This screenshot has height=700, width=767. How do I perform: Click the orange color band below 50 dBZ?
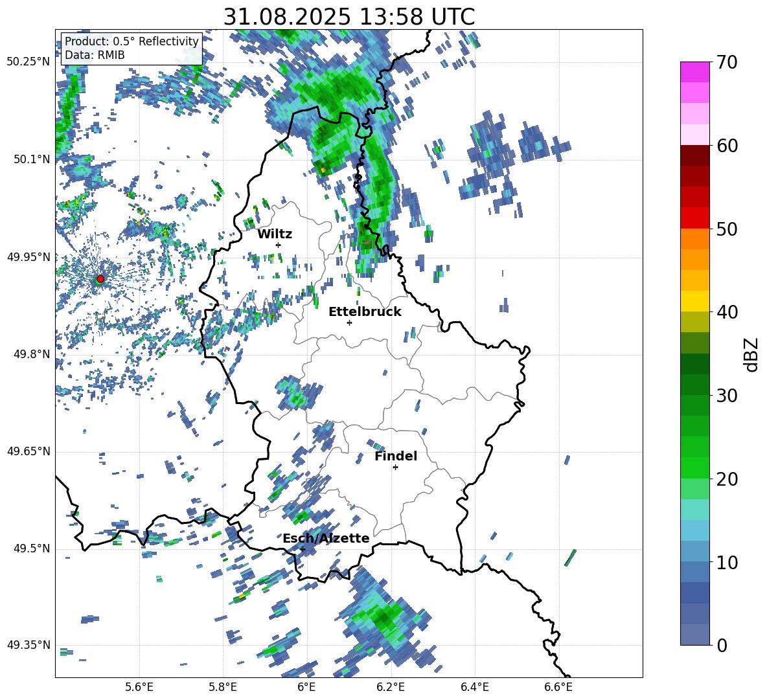pos(695,239)
